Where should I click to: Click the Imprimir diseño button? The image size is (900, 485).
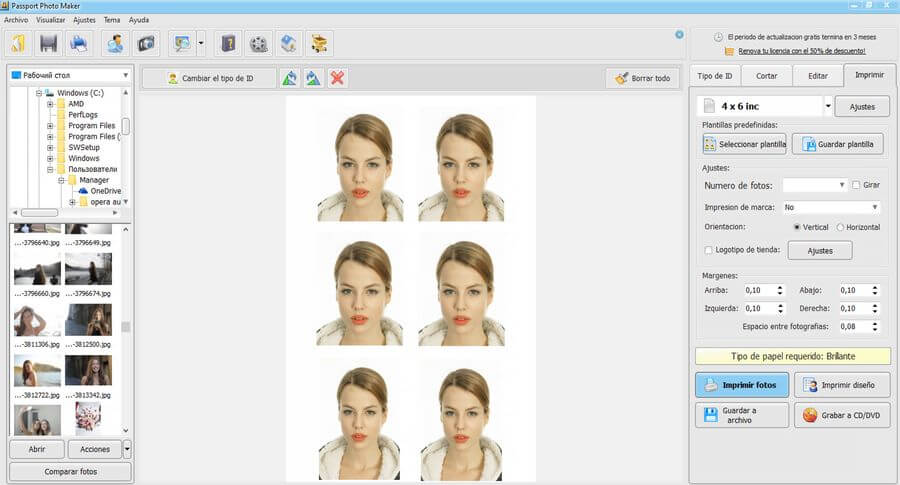coord(842,385)
